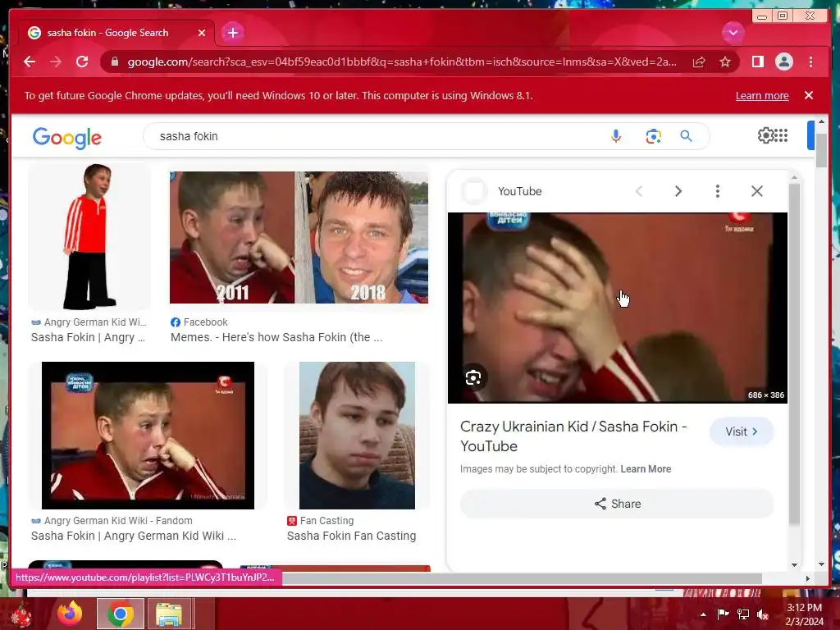Open the crying kid Fandom wiki thumbnail
The height and width of the screenshot is (630, 840).
[x=148, y=435]
